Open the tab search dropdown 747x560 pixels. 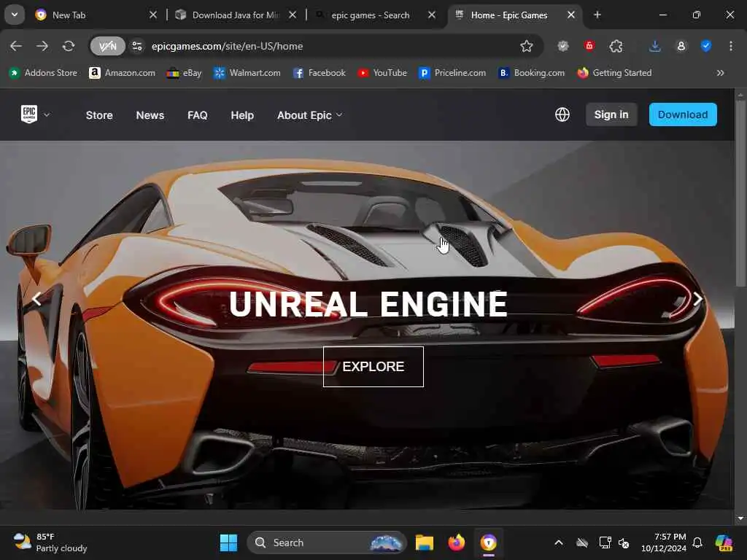pos(15,15)
